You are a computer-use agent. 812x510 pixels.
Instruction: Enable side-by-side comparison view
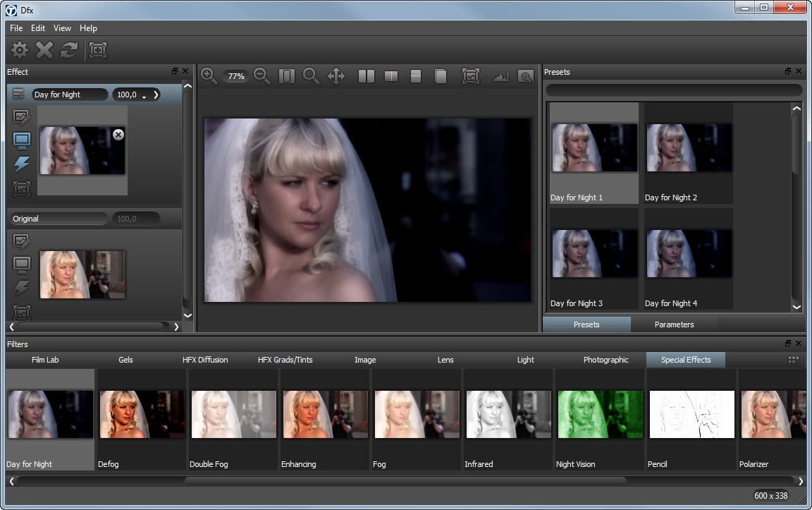[366, 76]
